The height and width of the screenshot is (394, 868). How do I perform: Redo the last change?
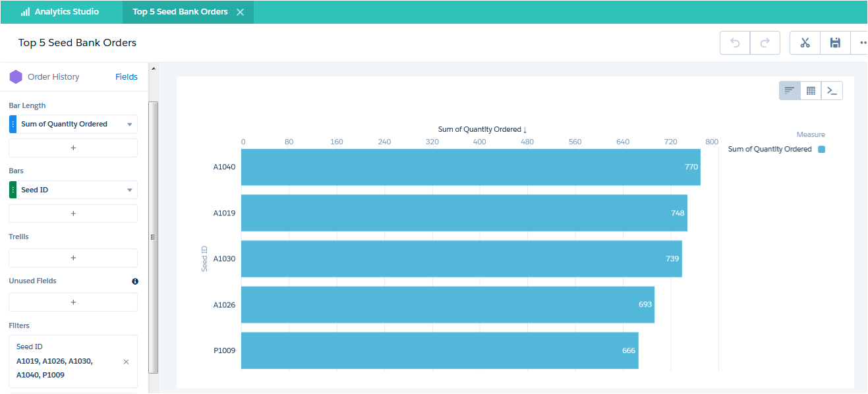pyautogui.click(x=765, y=43)
